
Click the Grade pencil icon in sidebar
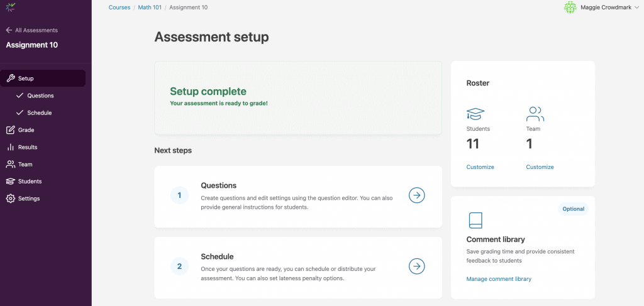pyautogui.click(x=10, y=130)
